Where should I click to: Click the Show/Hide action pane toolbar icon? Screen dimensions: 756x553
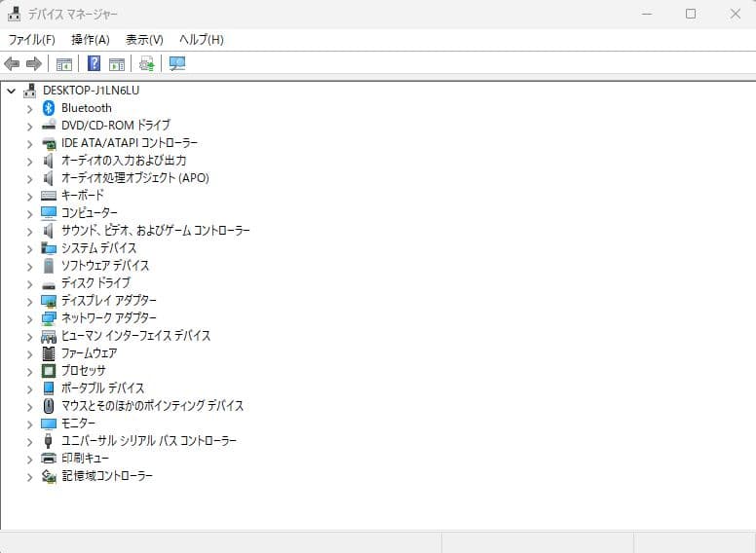pos(117,63)
